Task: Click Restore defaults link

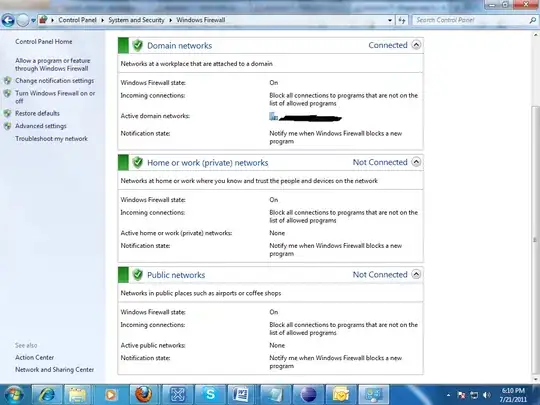Action: [37, 113]
